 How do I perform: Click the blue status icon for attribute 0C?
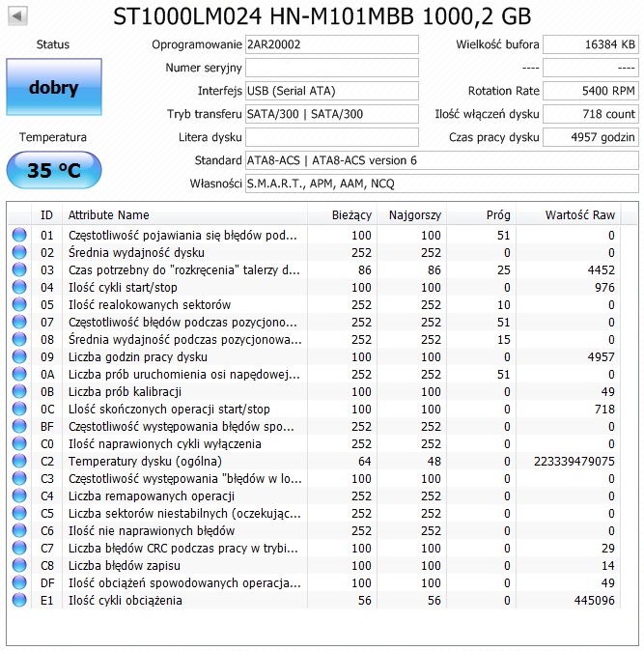(19, 409)
